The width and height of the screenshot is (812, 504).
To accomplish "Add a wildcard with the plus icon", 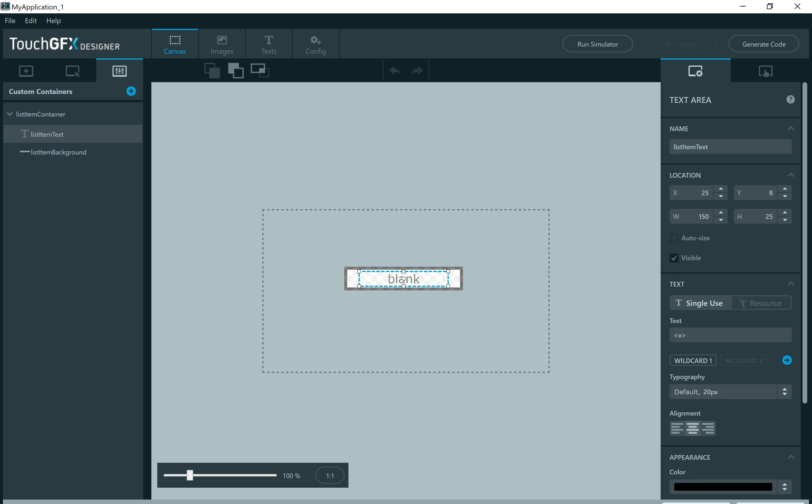I will click(787, 360).
